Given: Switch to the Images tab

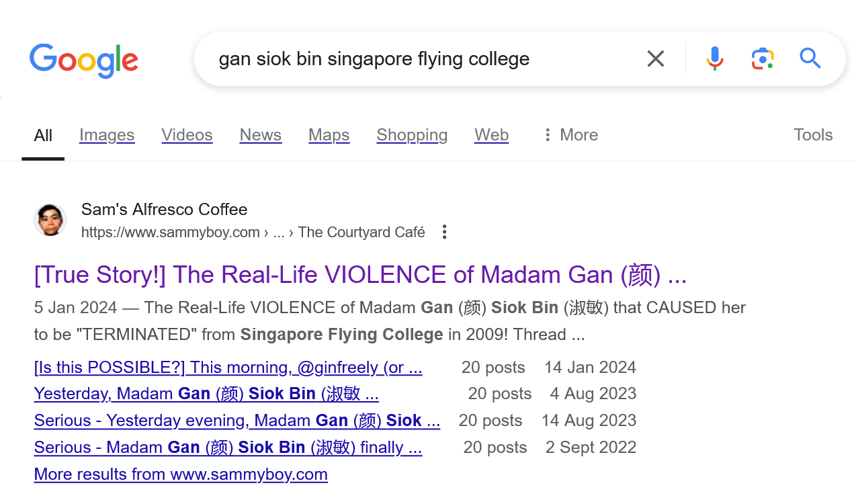Looking at the screenshot, I should 107,135.
